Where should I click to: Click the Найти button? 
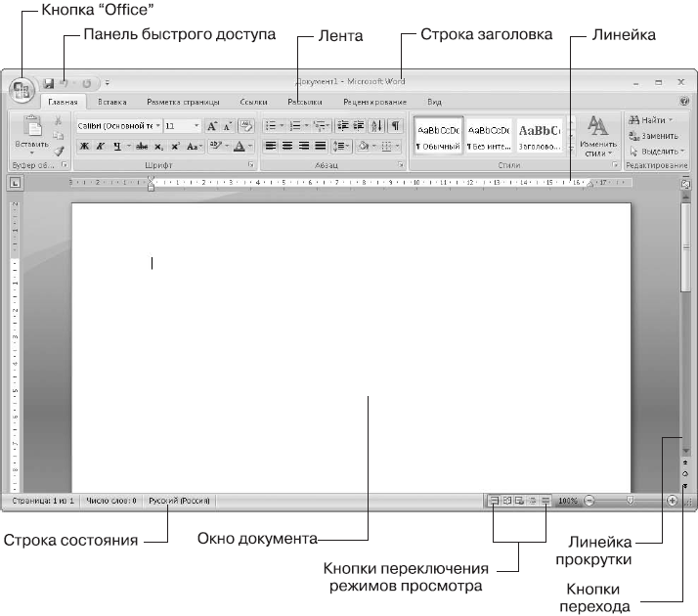pyautogui.click(x=655, y=119)
